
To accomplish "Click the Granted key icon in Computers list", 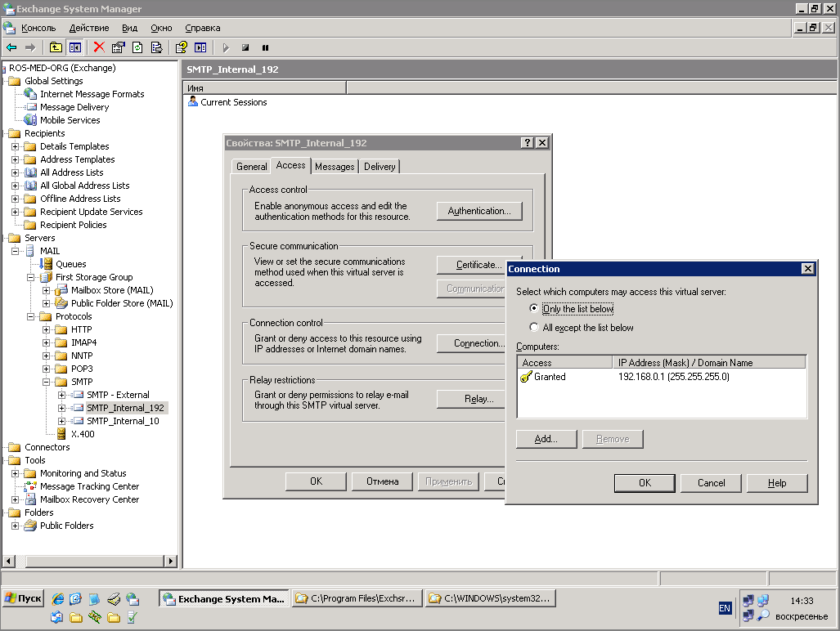I will pyautogui.click(x=526, y=377).
